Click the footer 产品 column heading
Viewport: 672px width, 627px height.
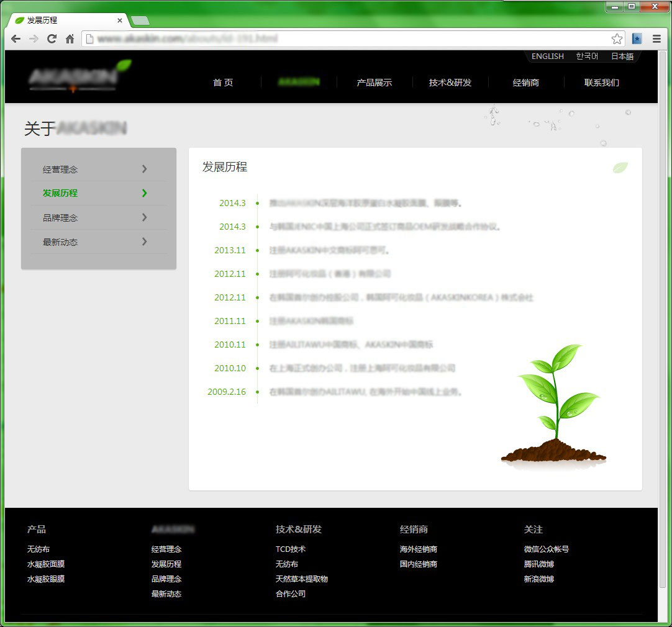click(x=37, y=530)
